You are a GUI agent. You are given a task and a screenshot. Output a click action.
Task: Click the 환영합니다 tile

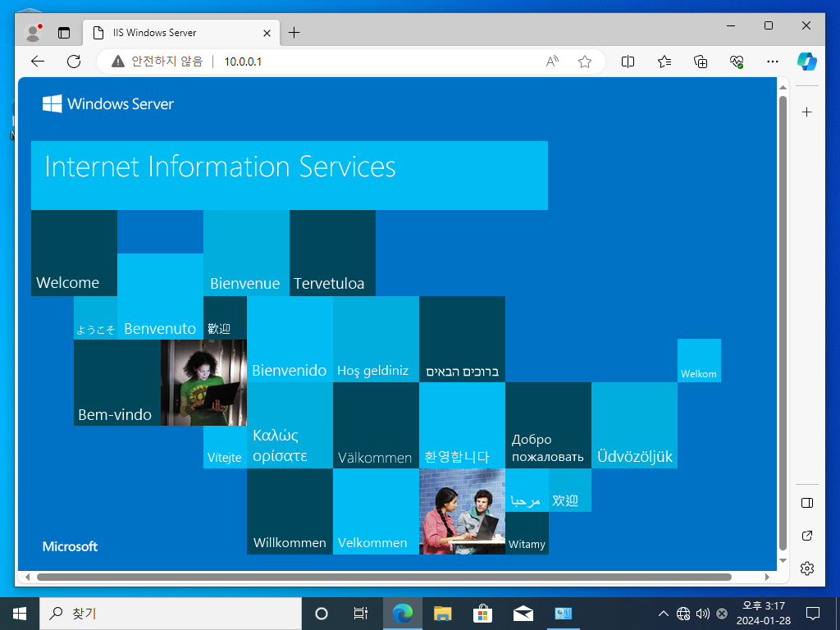[463, 426]
